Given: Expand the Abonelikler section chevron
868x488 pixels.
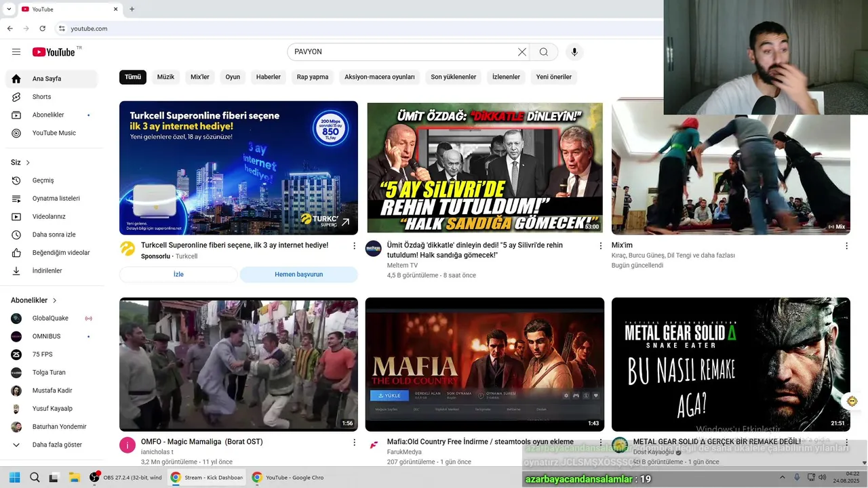Looking at the screenshot, I should 55,300.
